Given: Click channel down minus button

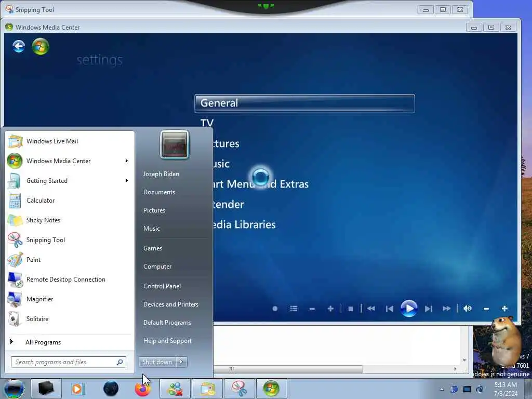Looking at the screenshot, I should pos(312,309).
